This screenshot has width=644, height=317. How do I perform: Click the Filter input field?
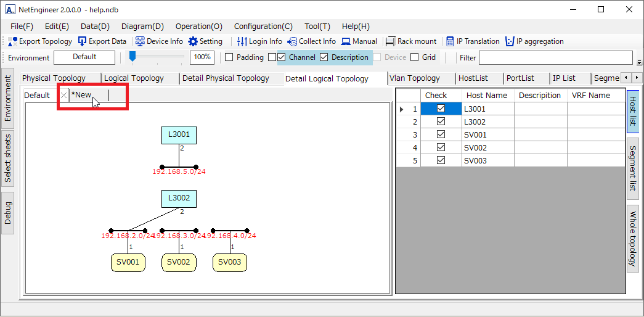click(555, 57)
